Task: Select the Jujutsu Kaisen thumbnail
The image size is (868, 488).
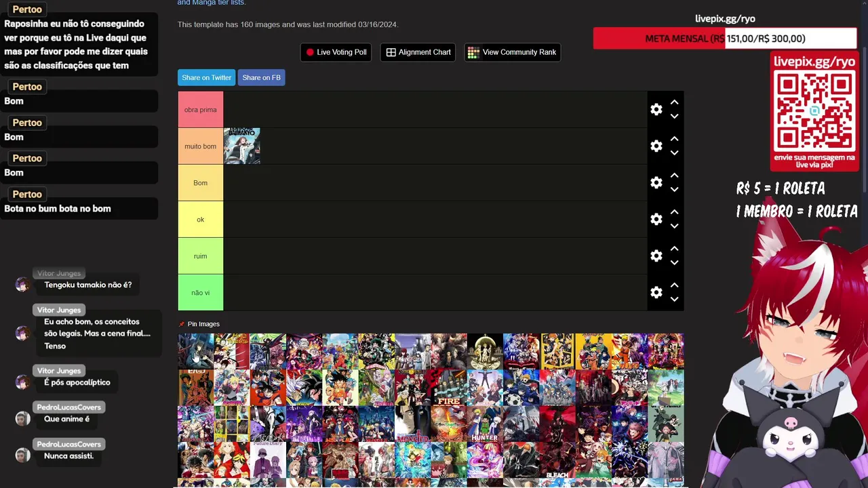Action: 629,424
